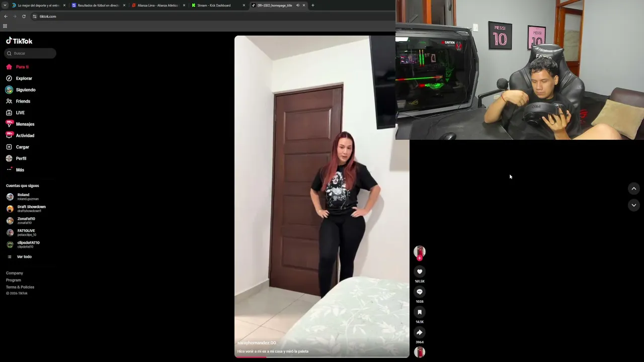Switch to the 'Resultados de fútbol' tab

(99, 6)
